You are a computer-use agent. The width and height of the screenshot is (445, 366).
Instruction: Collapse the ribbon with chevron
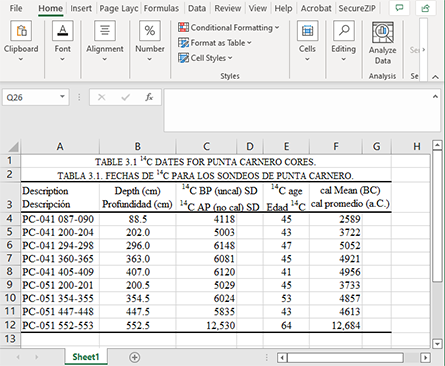435,77
